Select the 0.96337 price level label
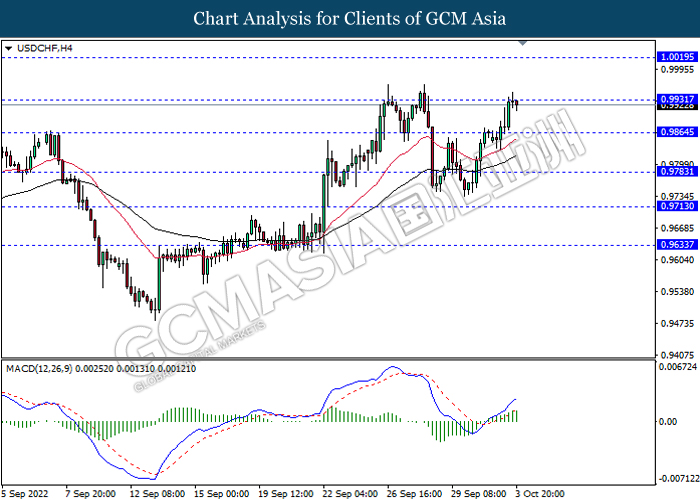Image resolution: width=700 pixels, height=500 pixels. pyautogui.click(x=677, y=244)
